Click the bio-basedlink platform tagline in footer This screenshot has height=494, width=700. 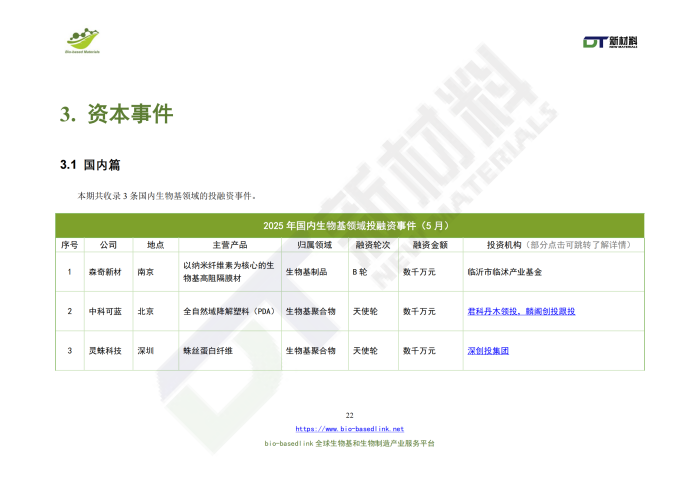pos(349,443)
